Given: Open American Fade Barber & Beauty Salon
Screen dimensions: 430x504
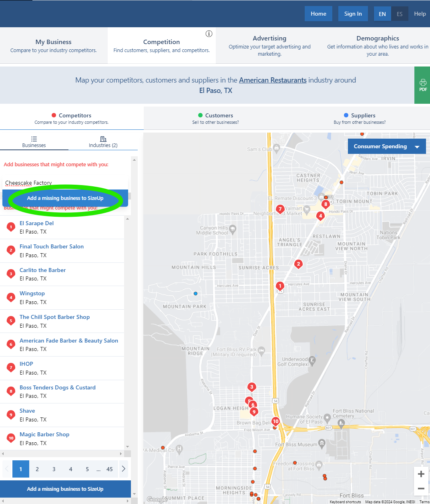Looking at the screenshot, I should click(69, 341).
